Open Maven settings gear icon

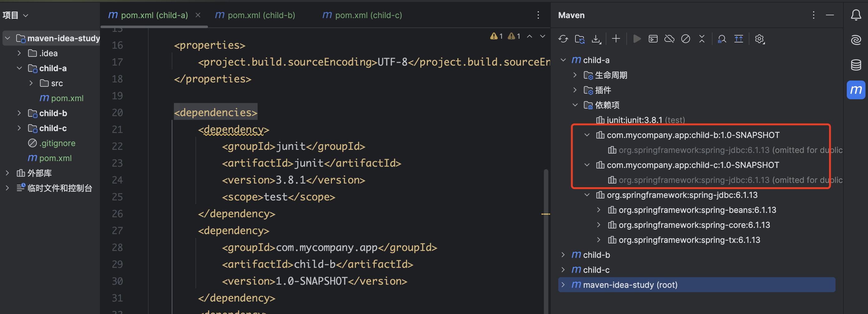(759, 39)
